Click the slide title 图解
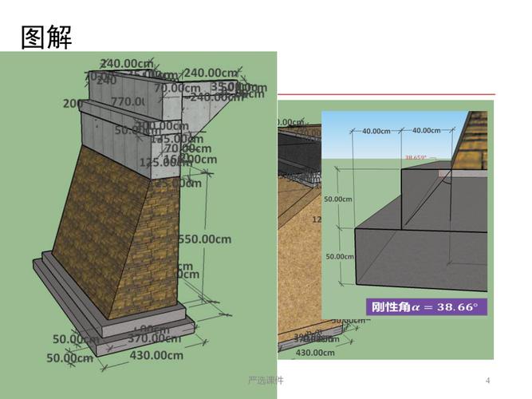Screen dimensions: 532x399 pyautogui.click(x=45, y=37)
